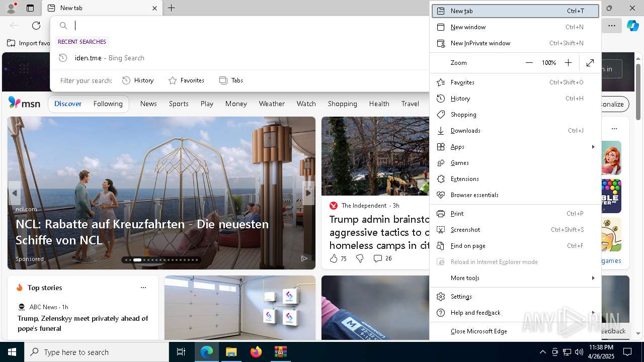
Task: Expand Help and feedback submenu
Action: pos(516,313)
